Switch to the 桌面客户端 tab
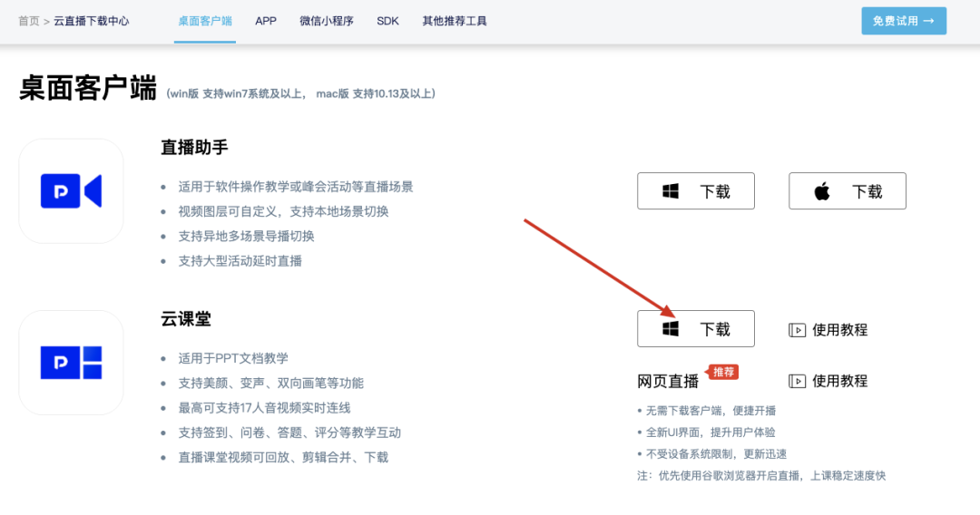This screenshot has width=980, height=515. [204, 21]
